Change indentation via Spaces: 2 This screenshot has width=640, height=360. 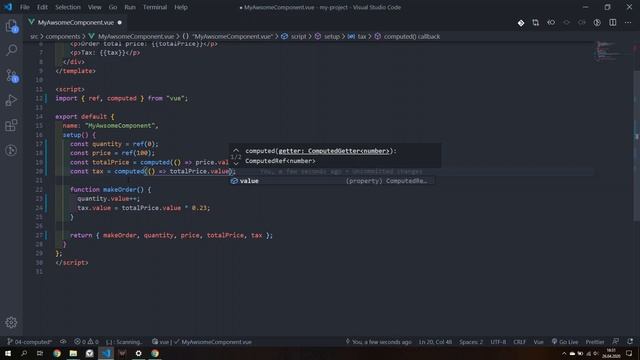471,342
